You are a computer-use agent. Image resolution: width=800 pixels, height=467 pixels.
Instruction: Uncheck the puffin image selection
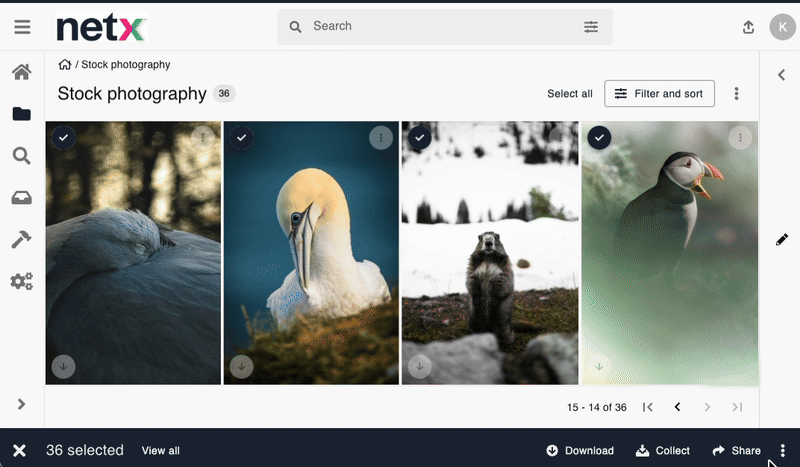point(598,137)
